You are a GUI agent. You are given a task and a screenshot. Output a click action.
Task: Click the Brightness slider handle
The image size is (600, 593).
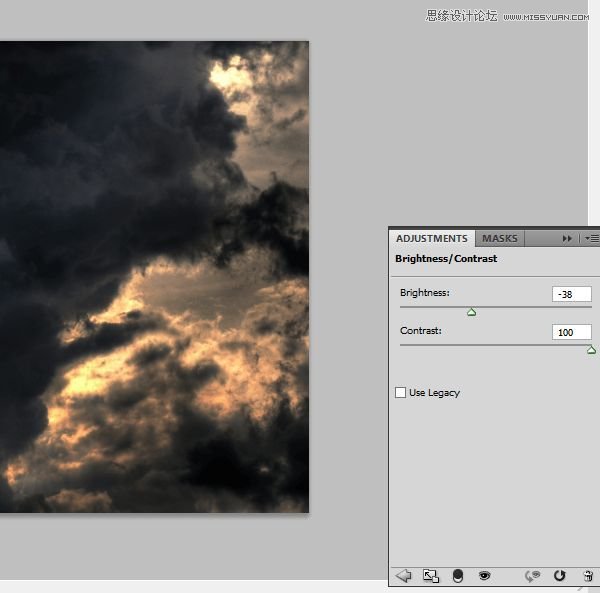point(472,312)
